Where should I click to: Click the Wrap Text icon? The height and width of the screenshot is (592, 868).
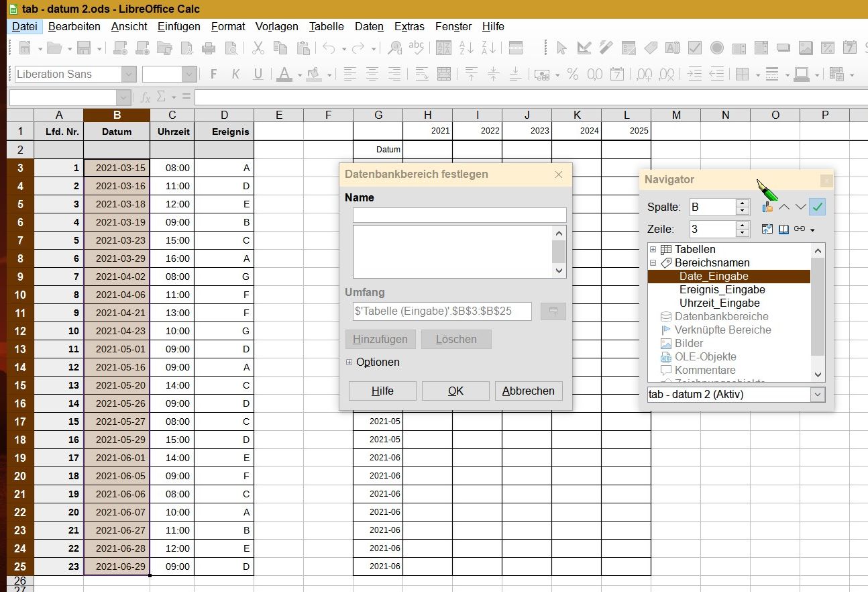coord(422,74)
